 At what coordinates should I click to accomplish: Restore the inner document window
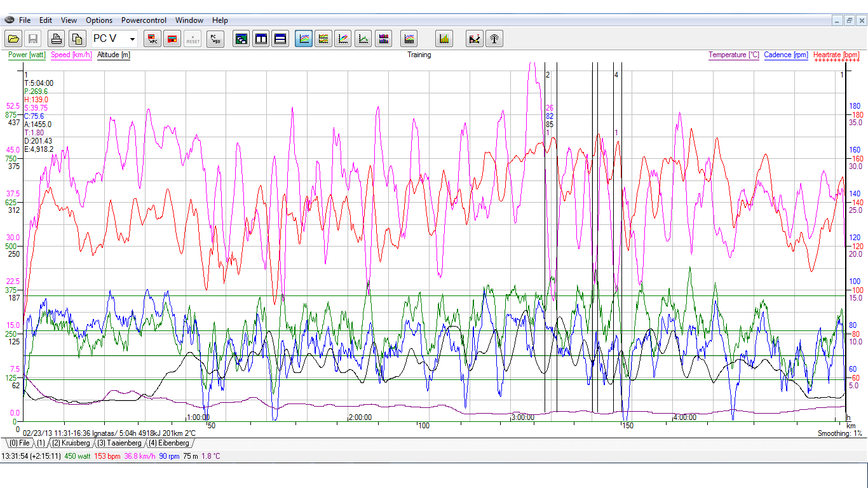849,20
